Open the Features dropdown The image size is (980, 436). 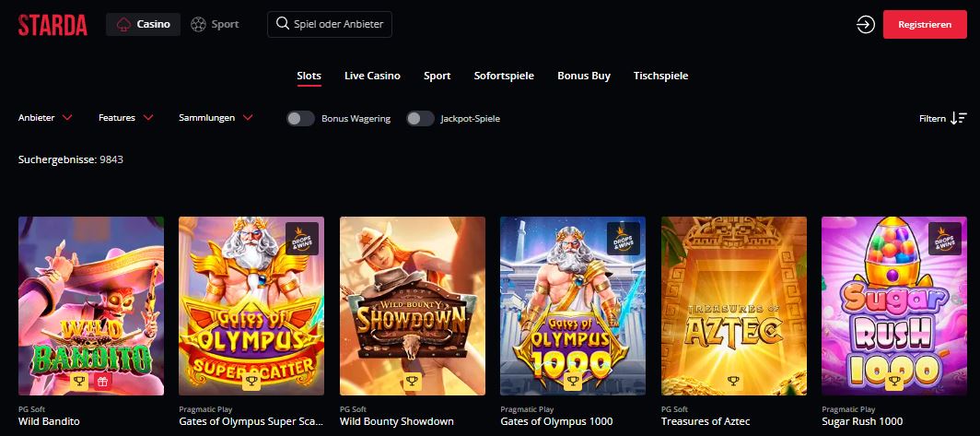tap(126, 118)
